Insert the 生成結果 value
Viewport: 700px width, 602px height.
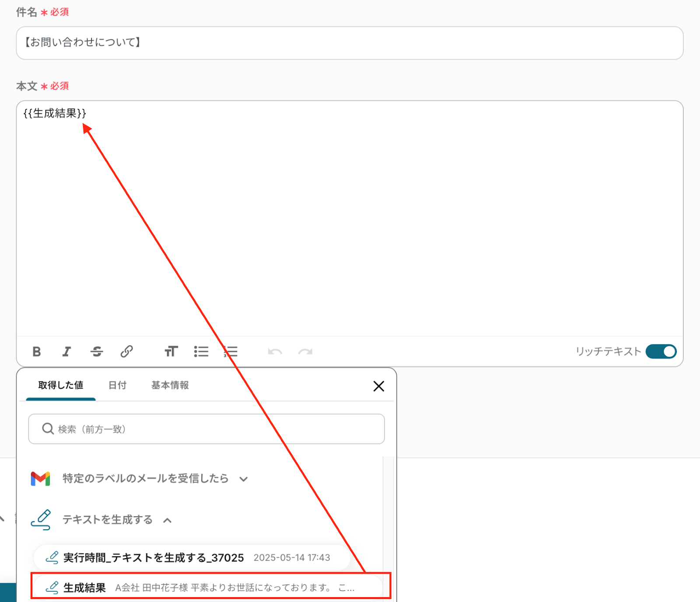point(208,588)
